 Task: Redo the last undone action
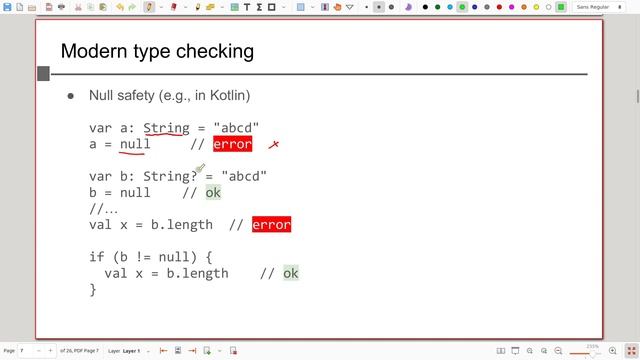click(x=132, y=7)
